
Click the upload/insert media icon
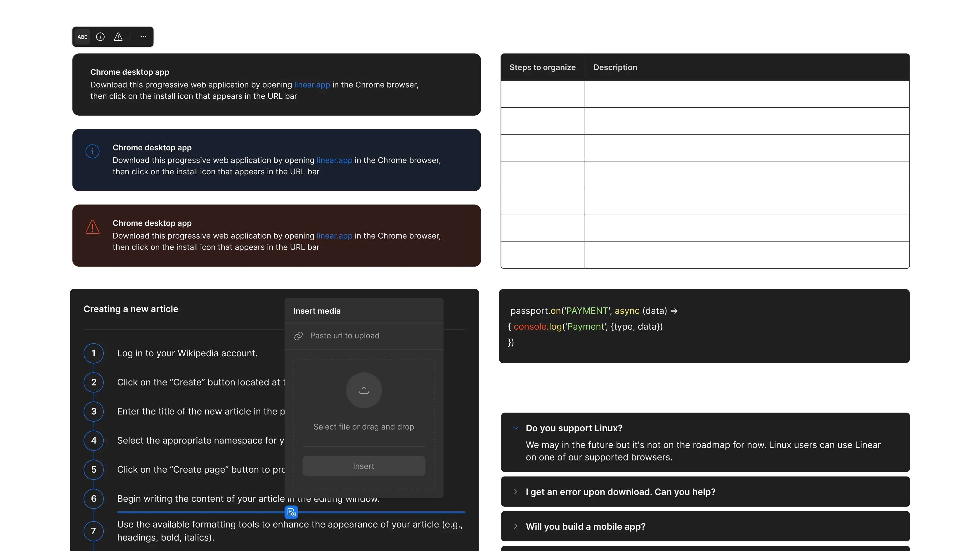click(x=363, y=390)
